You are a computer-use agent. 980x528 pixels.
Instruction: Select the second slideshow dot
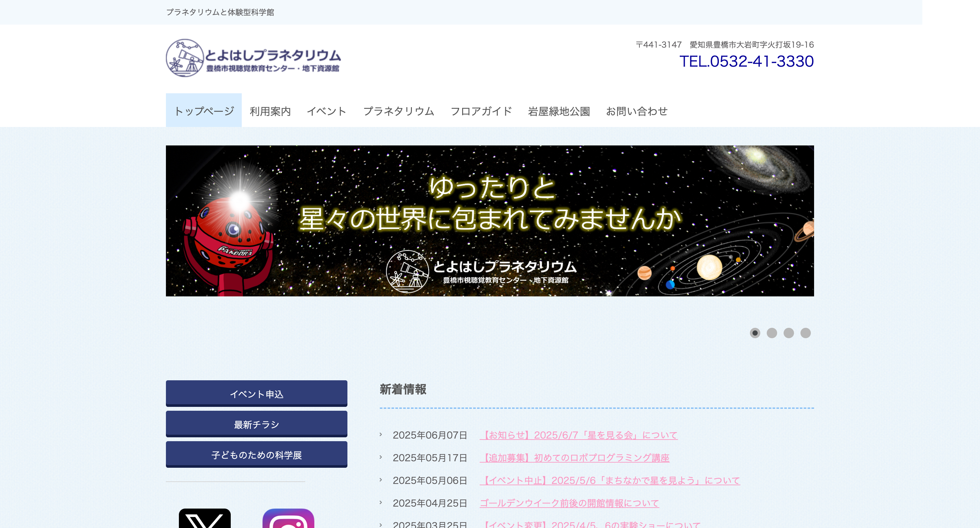click(772, 333)
